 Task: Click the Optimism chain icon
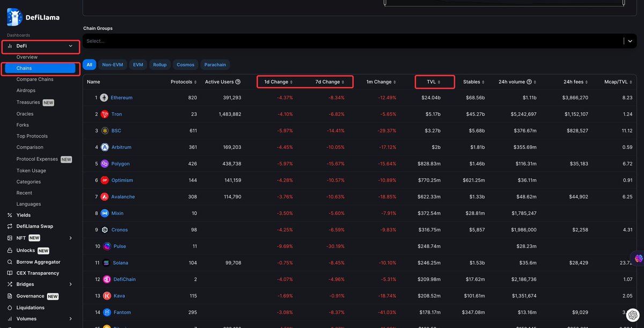pos(104,180)
